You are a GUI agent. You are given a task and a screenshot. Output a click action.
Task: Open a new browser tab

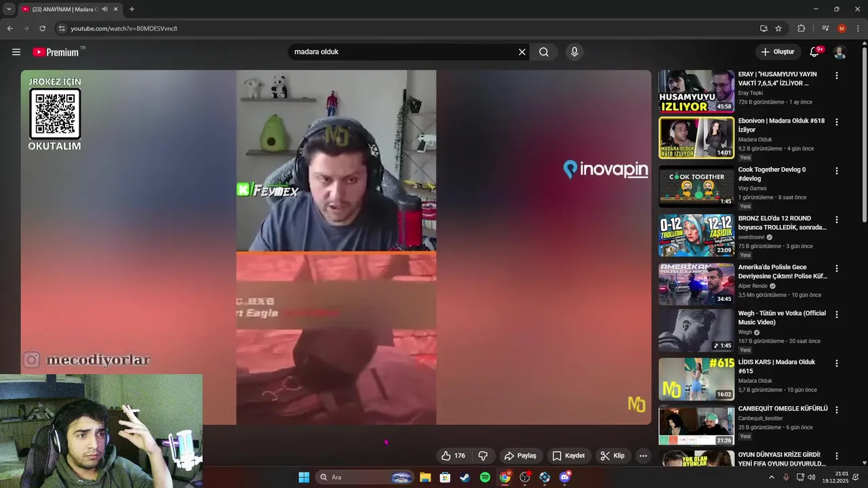tap(132, 9)
